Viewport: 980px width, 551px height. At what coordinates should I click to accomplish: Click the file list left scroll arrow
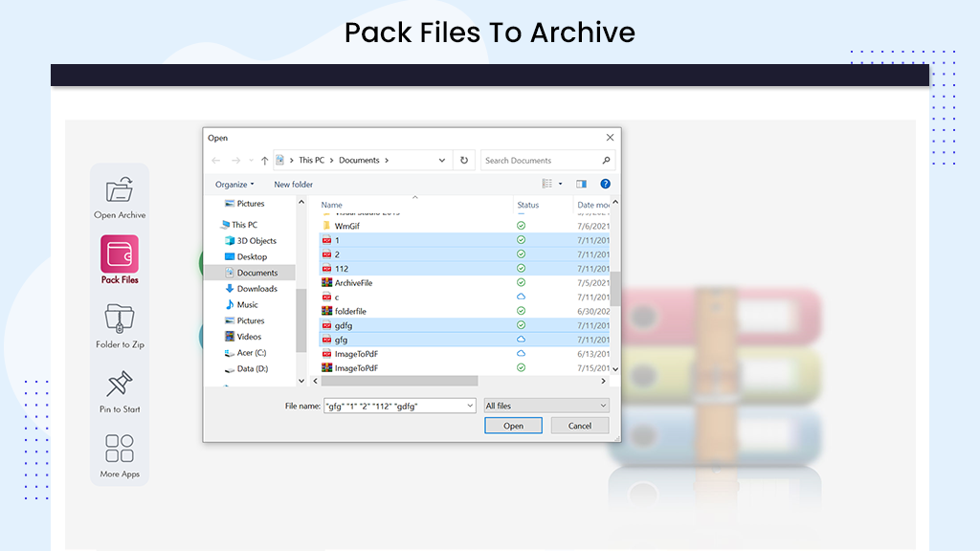pos(315,381)
